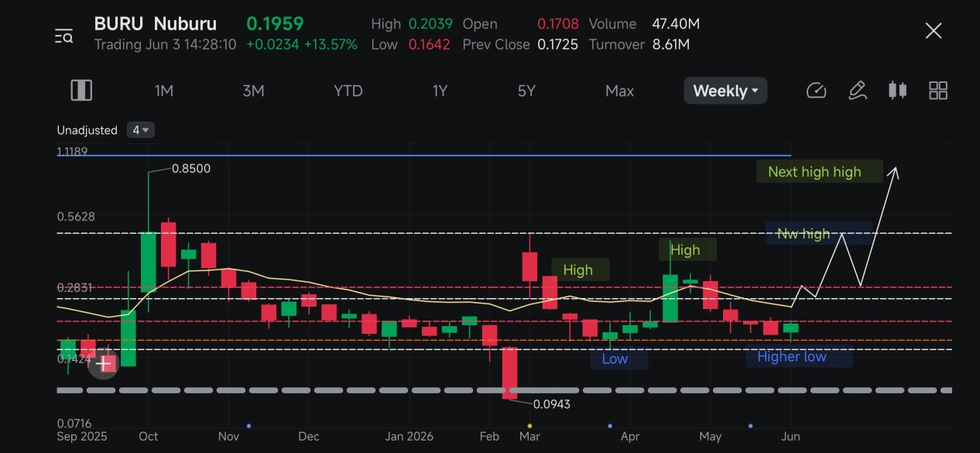Show the Max time range

619,91
